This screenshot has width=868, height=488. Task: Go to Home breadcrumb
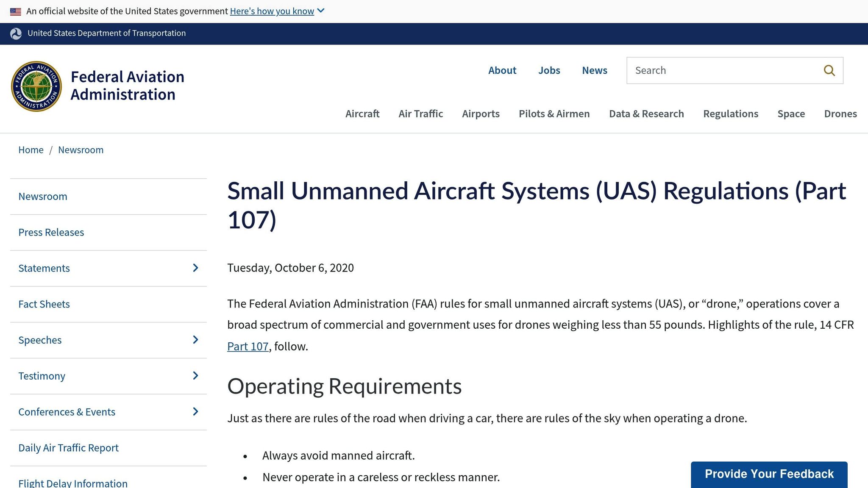pyautogui.click(x=31, y=150)
